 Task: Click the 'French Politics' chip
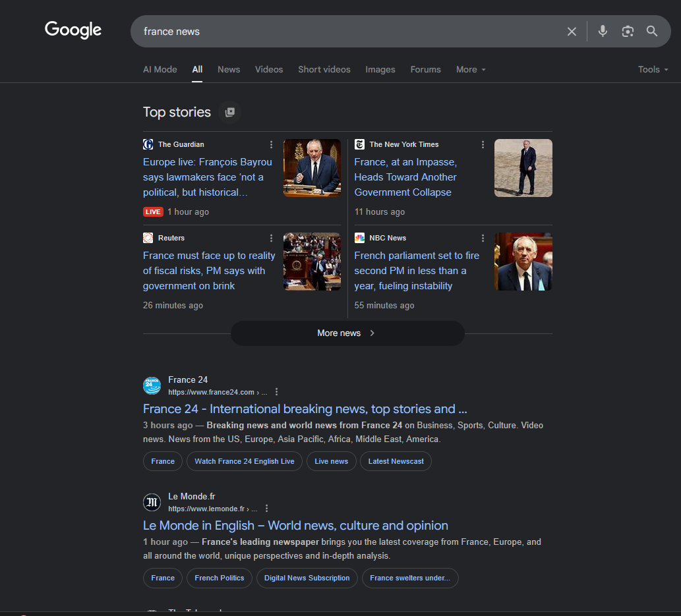(x=220, y=578)
